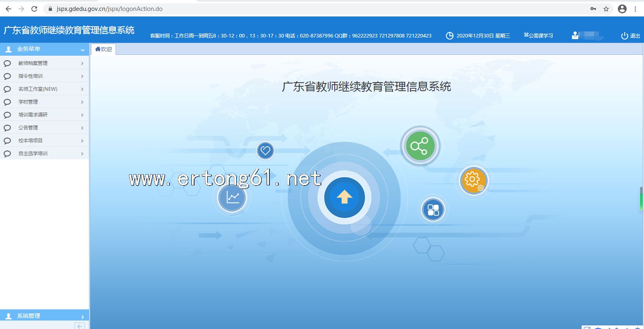Click the line chart statistics icon
This screenshot has height=329, width=644.
pyautogui.click(x=232, y=198)
